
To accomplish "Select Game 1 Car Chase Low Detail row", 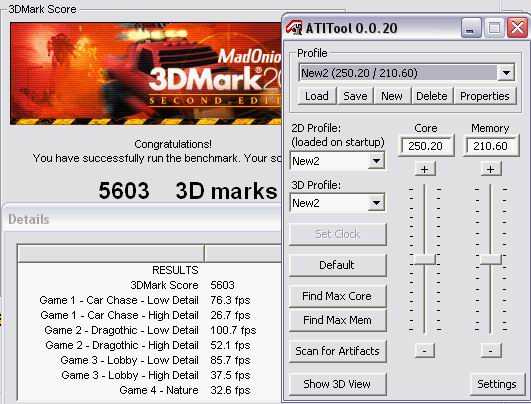I will tap(149, 300).
